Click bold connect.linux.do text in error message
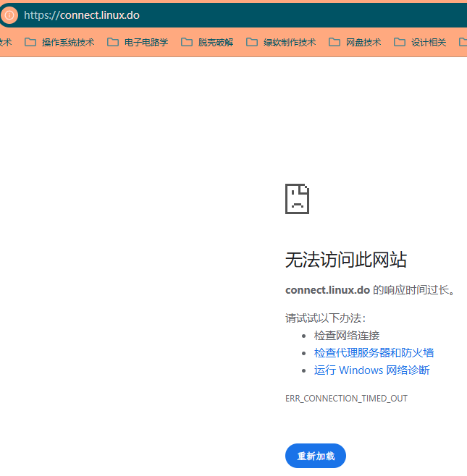The height and width of the screenshot is (476, 467). point(327,290)
